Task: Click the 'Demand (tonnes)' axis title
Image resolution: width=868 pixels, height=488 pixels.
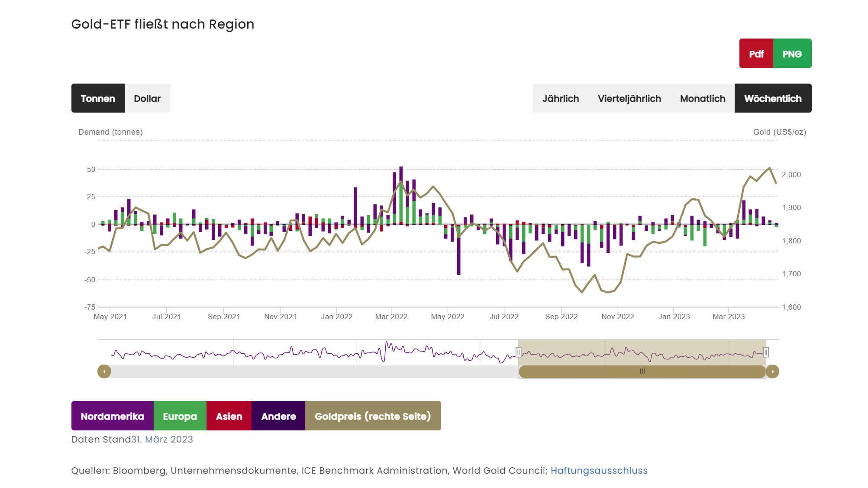Action: point(110,132)
